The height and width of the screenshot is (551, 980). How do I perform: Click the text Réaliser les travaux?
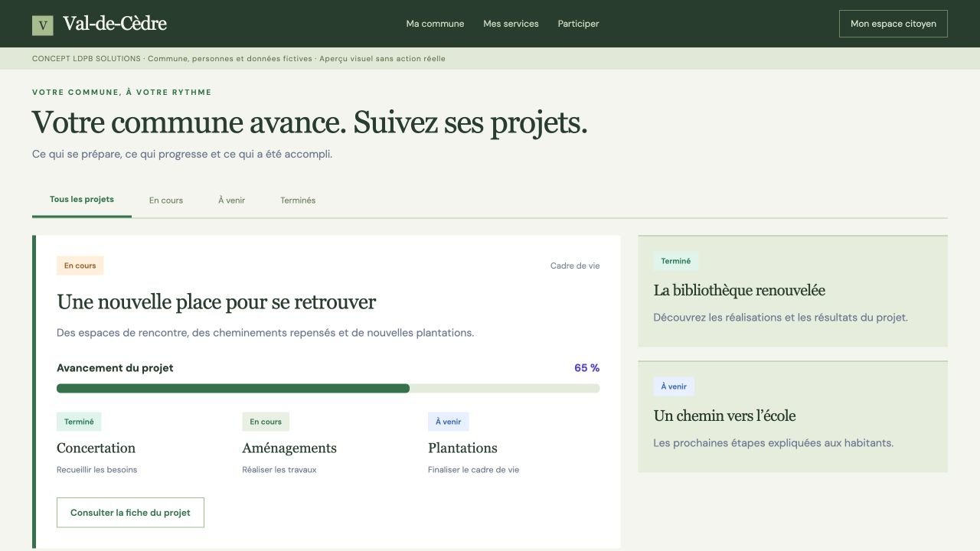[279, 470]
